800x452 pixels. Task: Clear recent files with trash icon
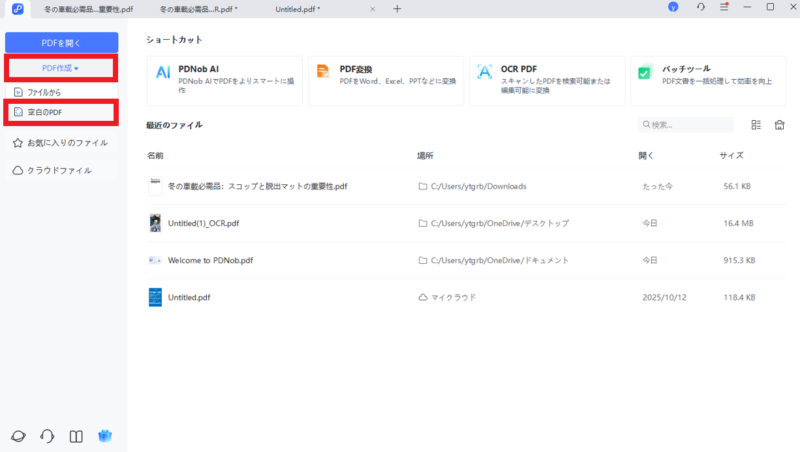[779, 125]
